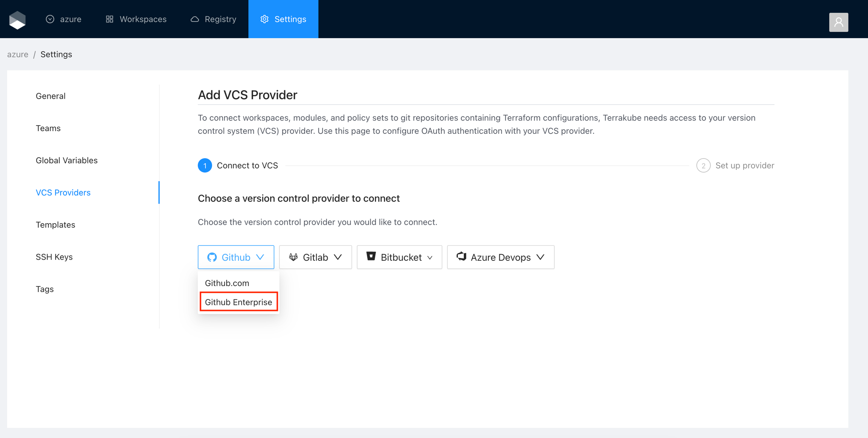This screenshot has height=438, width=868.
Task: Click the Registry cloud icon
Action: 194,19
